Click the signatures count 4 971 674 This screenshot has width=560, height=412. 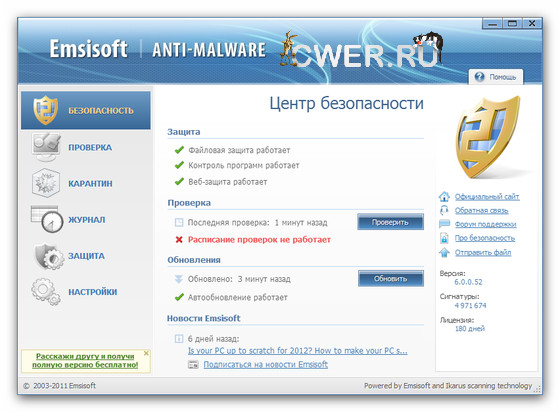(x=470, y=306)
